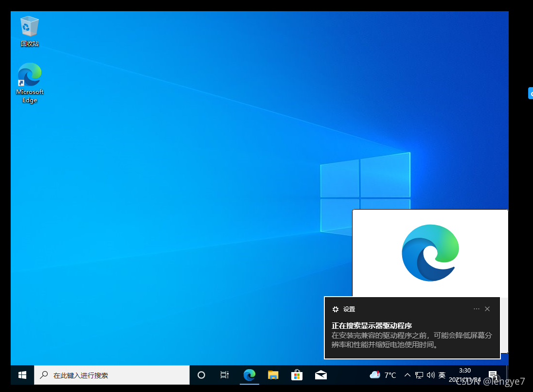Open Microsoft Store from the taskbar

point(297,375)
